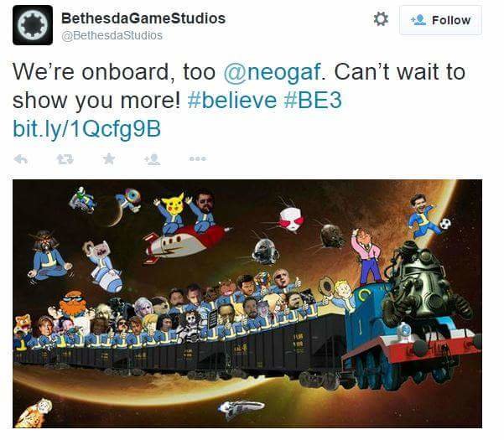Image resolution: width=504 pixels, height=440 pixels.
Task: Open the three-dot more options
Action: (x=198, y=158)
